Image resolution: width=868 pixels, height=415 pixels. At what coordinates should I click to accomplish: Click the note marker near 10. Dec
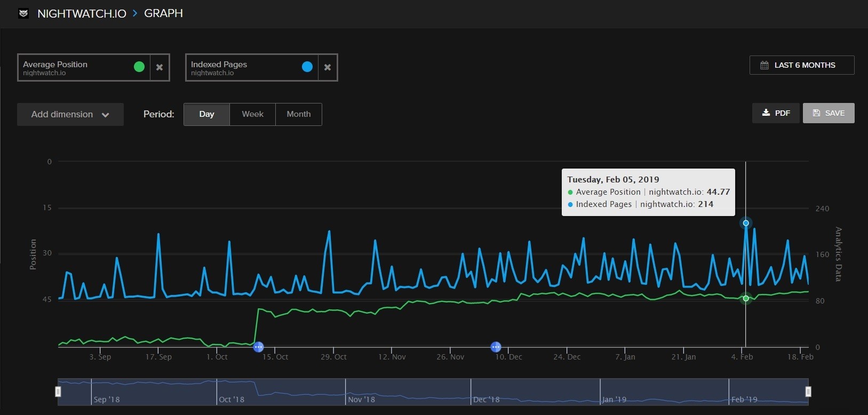[496, 347]
